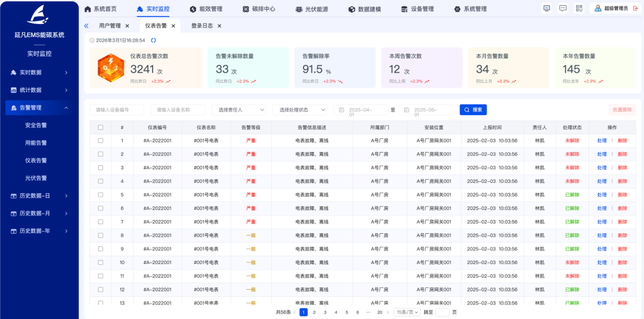
Task: Open the 选择责任人 dropdown
Action: coord(239,110)
